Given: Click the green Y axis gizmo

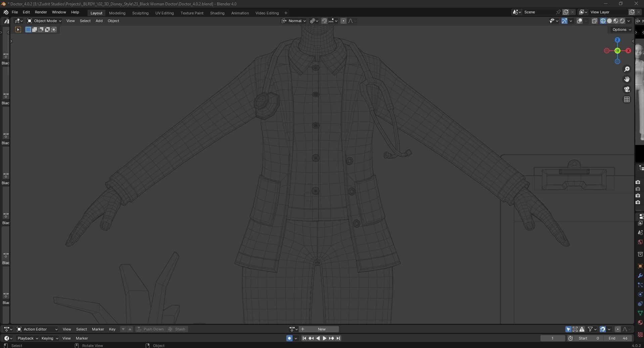Looking at the screenshot, I should tap(617, 51).
